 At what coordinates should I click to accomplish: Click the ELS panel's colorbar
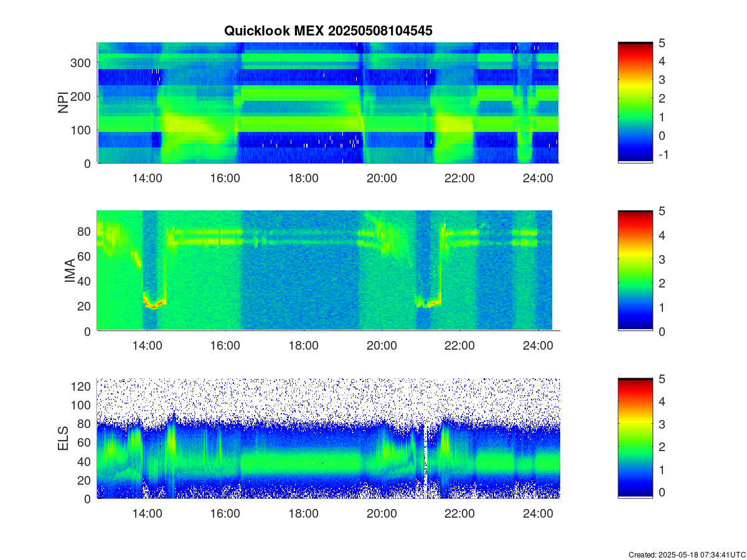[x=635, y=439]
